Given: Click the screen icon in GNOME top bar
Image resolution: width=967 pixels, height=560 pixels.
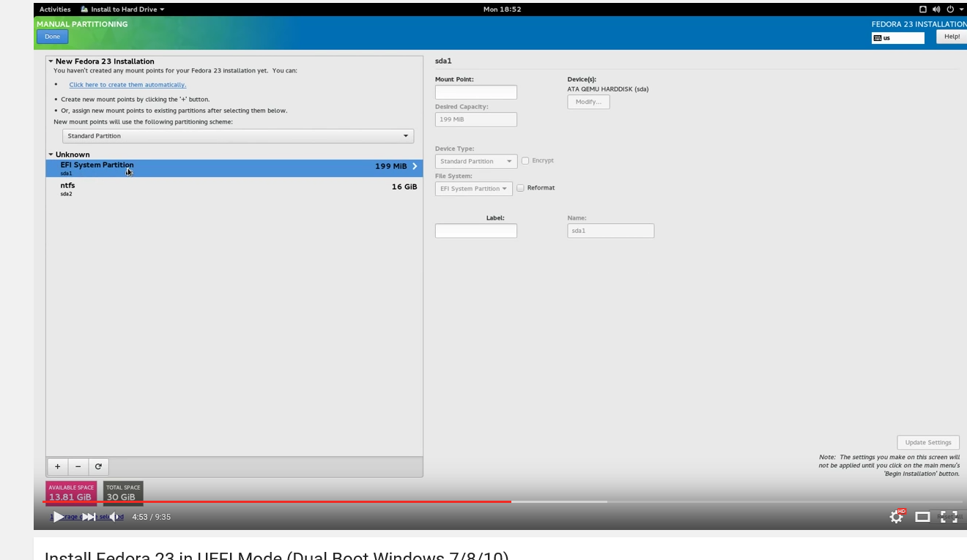Looking at the screenshot, I should pyautogui.click(x=923, y=10).
